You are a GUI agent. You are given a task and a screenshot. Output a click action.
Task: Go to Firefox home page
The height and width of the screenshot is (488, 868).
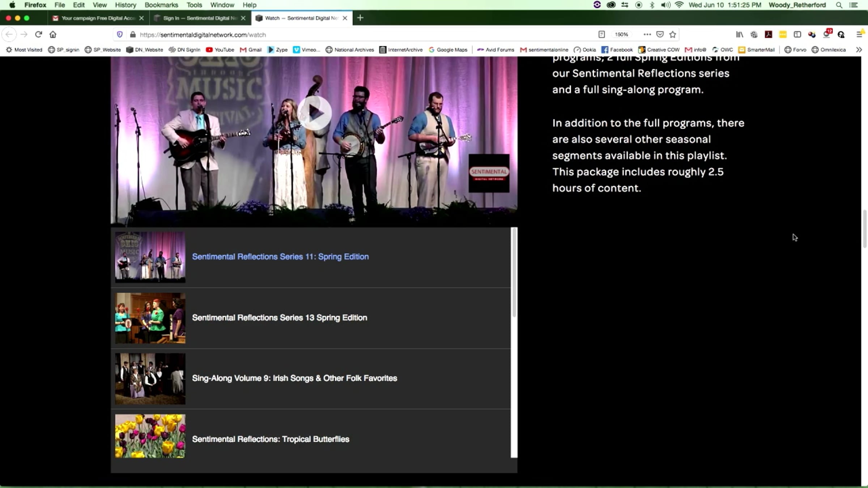[x=53, y=34]
